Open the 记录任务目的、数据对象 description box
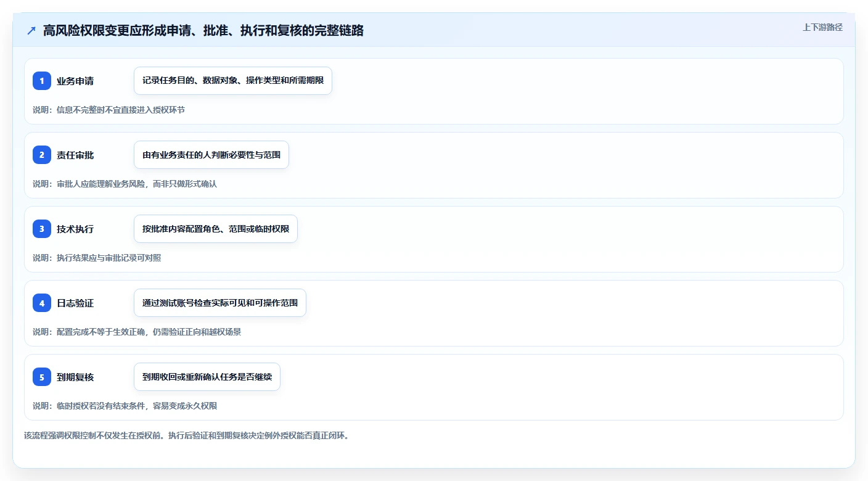This screenshot has height=481, width=868. 233,81
